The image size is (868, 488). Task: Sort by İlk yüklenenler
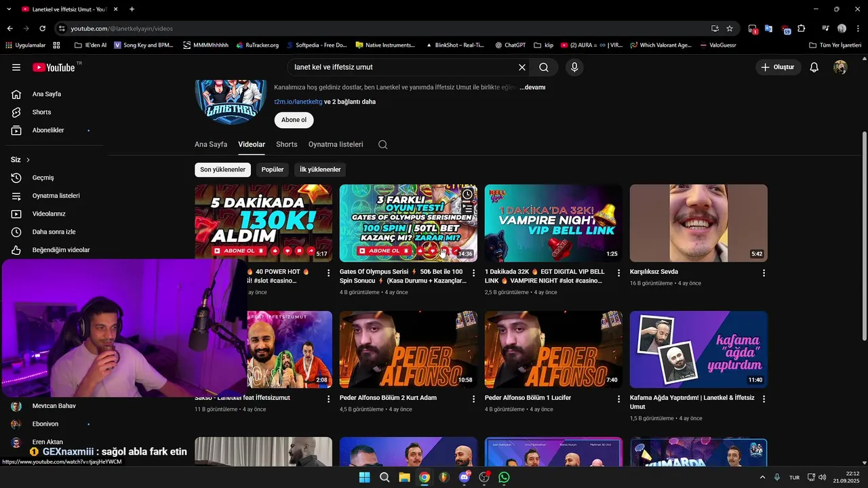[320, 169]
